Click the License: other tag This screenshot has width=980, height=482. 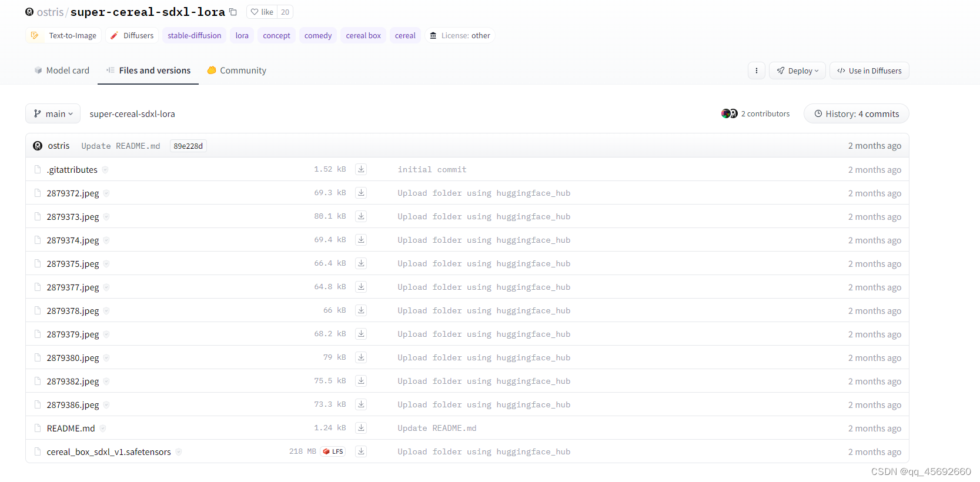click(x=460, y=35)
